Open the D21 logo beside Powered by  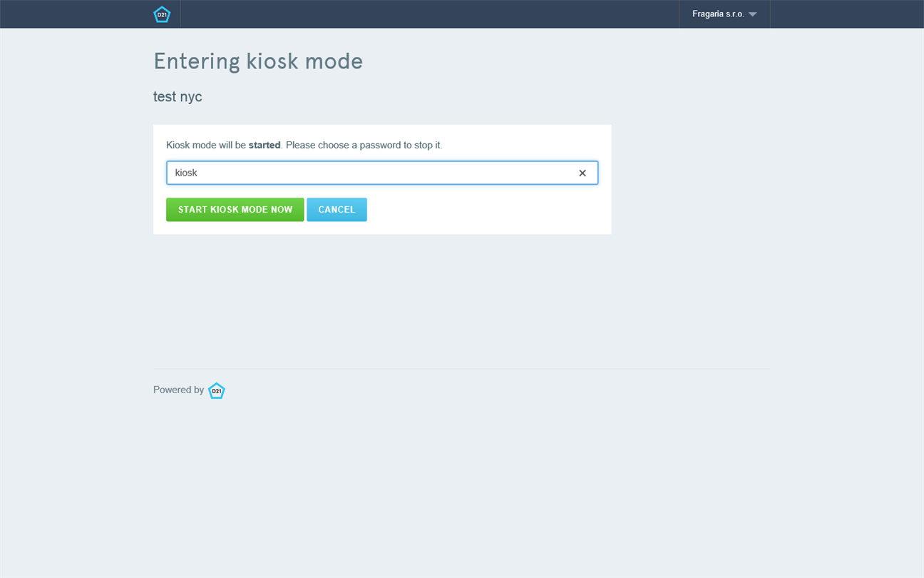[x=216, y=390]
